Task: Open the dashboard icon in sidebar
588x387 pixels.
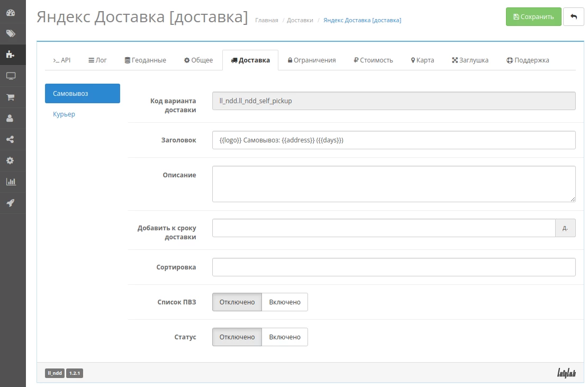Action: pyautogui.click(x=11, y=12)
